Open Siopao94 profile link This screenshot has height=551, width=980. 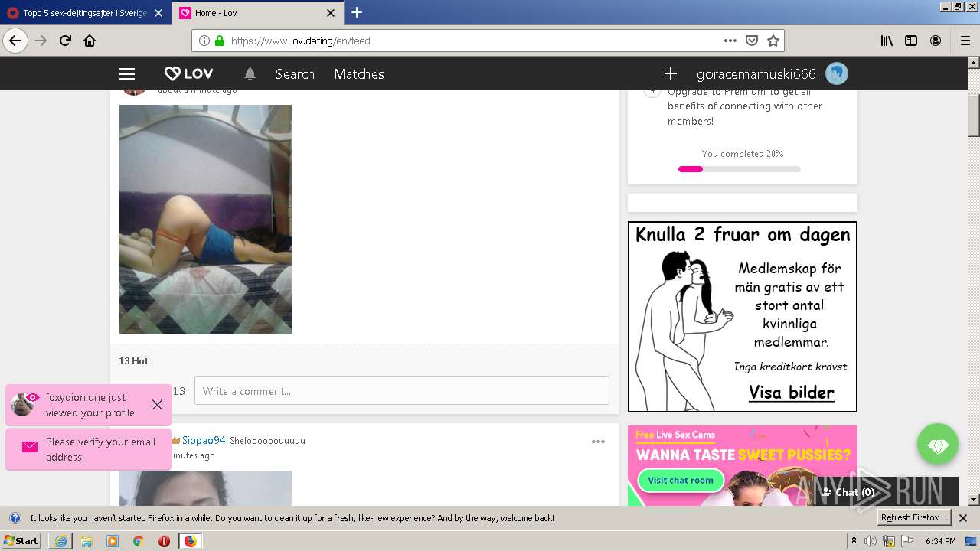coord(204,440)
